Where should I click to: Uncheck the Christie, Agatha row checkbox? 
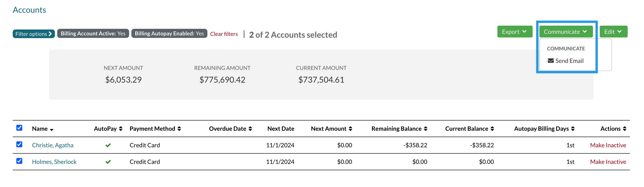click(19, 145)
